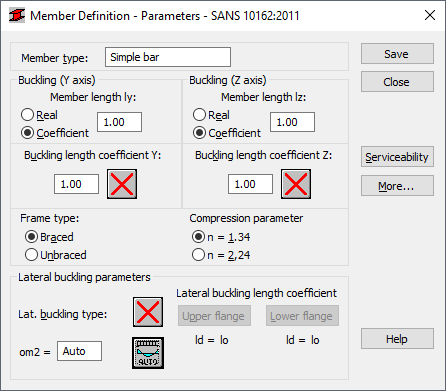This screenshot has height=391, width=446.
Task: Open the More... parameters dialog
Action: 397,186
